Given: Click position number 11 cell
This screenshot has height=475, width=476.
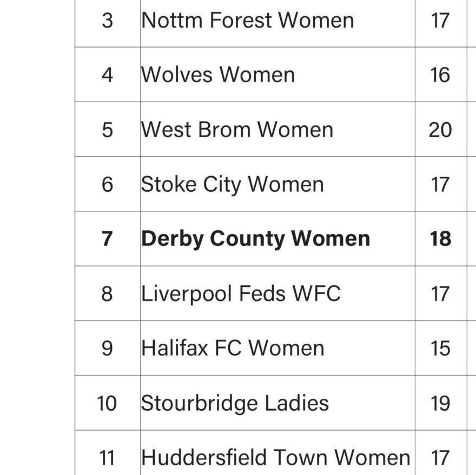Looking at the screenshot, I should pyautogui.click(x=107, y=458).
